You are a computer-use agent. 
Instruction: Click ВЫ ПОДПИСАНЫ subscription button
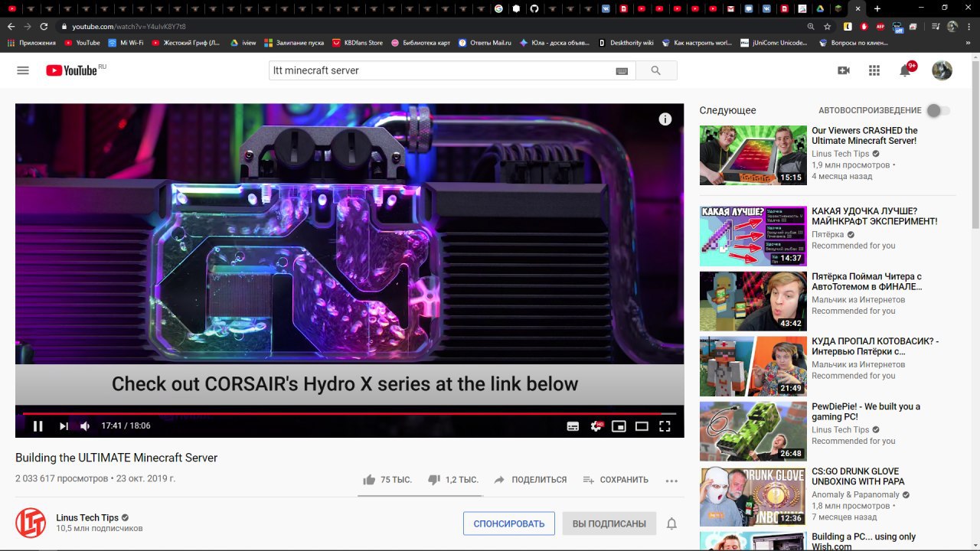point(609,523)
